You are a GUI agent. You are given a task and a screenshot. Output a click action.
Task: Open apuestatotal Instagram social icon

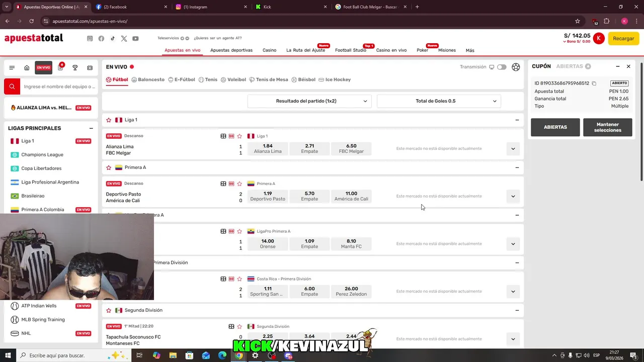[90, 39]
